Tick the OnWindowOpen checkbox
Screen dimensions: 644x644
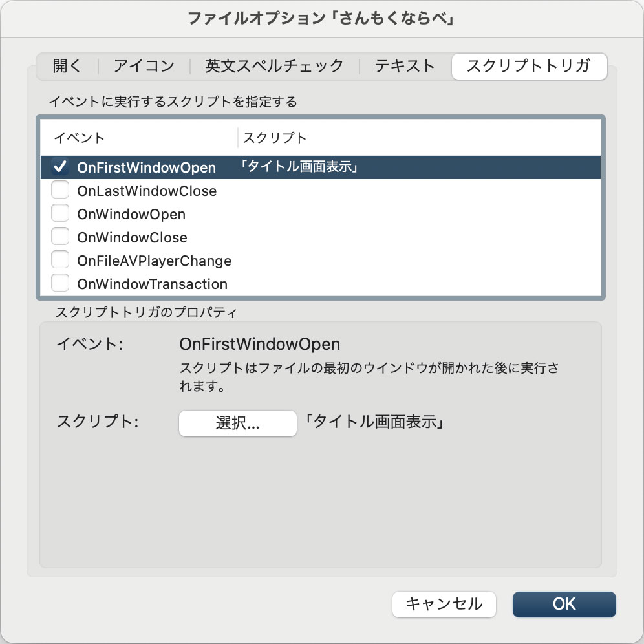click(x=60, y=213)
